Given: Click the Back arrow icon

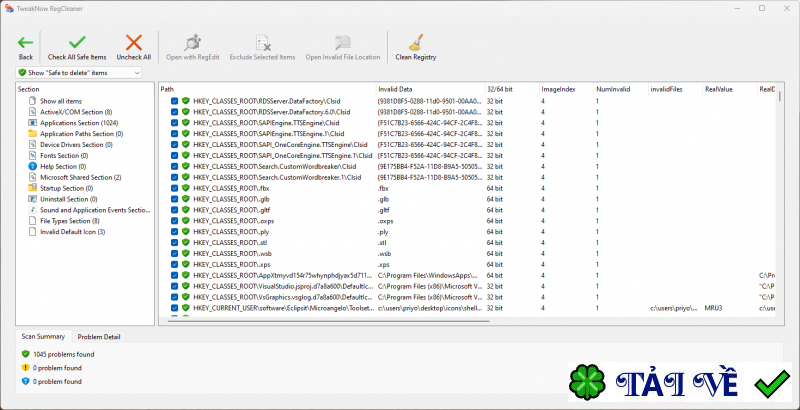Looking at the screenshot, I should [26, 43].
